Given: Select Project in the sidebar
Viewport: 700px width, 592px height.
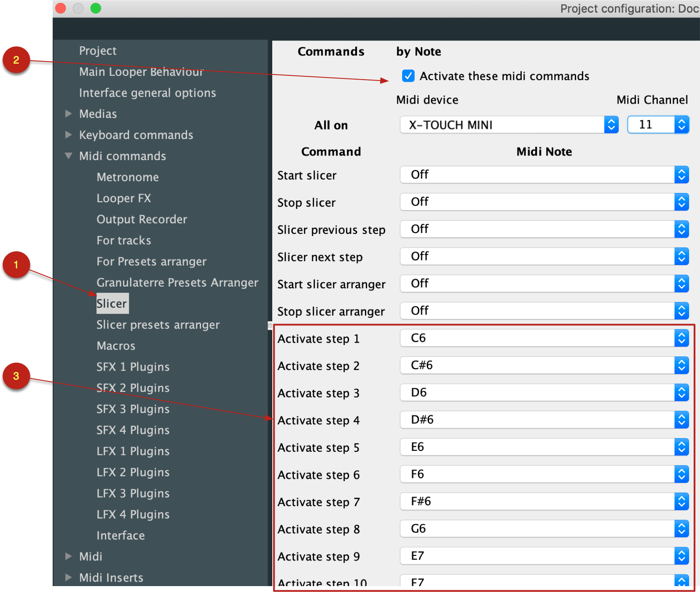Looking at the screenshot, I should [x=98, y=51].
